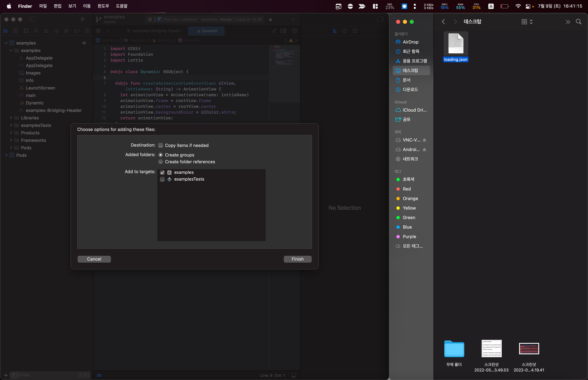Click the SSD status icon in menu bar
The height and width of the screenshot is (380, 588).
[x=390, y=6]
